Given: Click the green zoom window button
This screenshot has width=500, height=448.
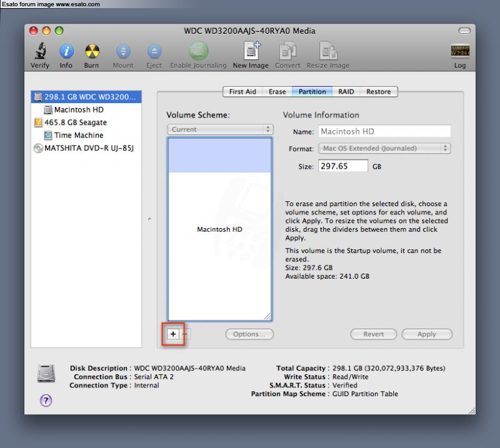Looking at the screenshot, I should pyautogui.click(x=59, y=31).
